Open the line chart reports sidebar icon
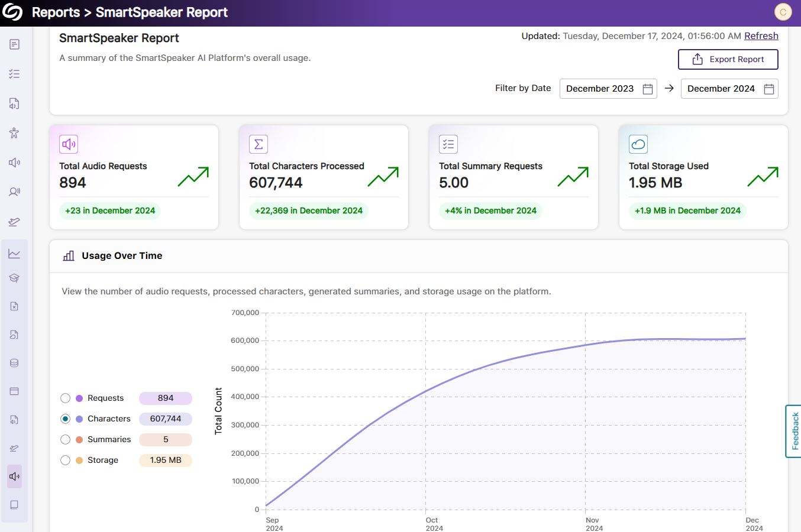This screenshot has height=532, width=801. pyautogui.click(x=14, y=254)
